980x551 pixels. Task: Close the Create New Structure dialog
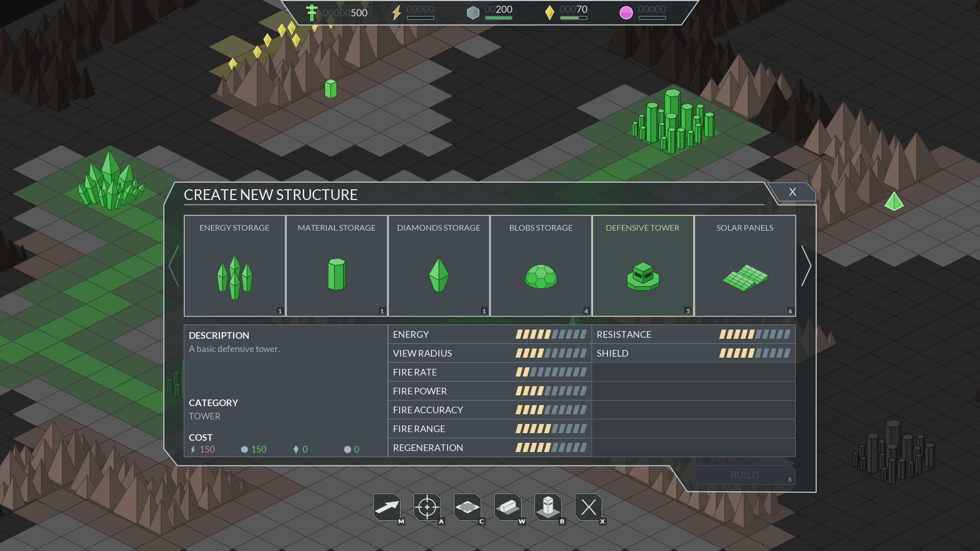tap(792, 192)
